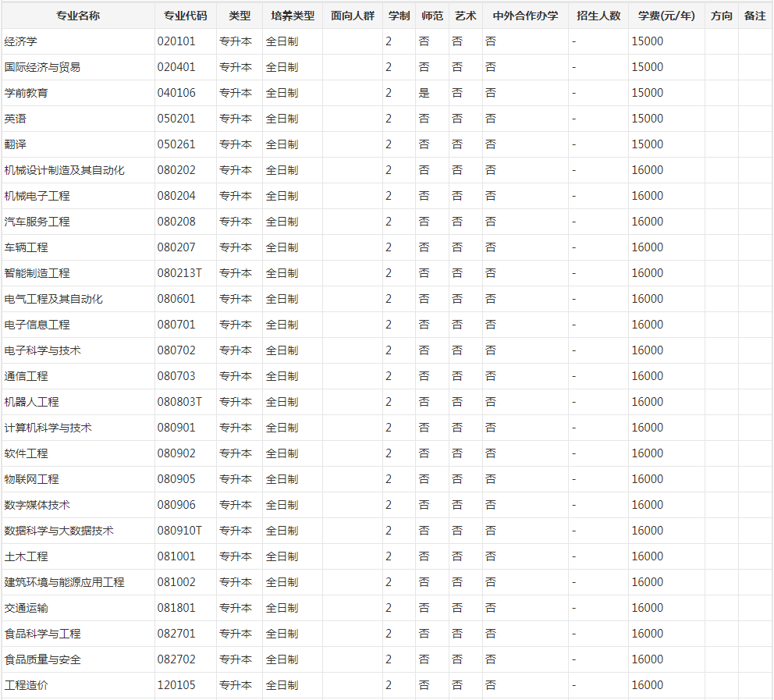Select the 土木工程 major name
This screenshot has width=774, height=700.
(27, 556)
